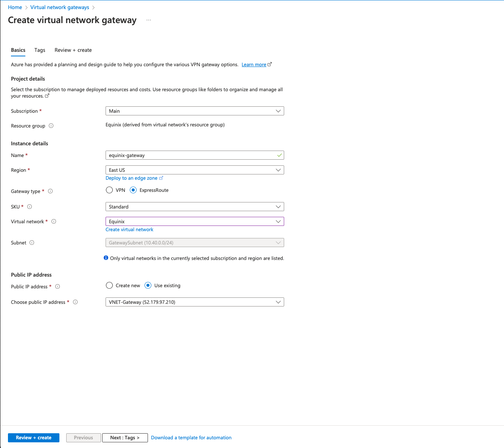Screen dimensions: 504x448
Task: Click the 'Equinix (derived from virtual network's resource group)' text
Action: click(165, 124)
